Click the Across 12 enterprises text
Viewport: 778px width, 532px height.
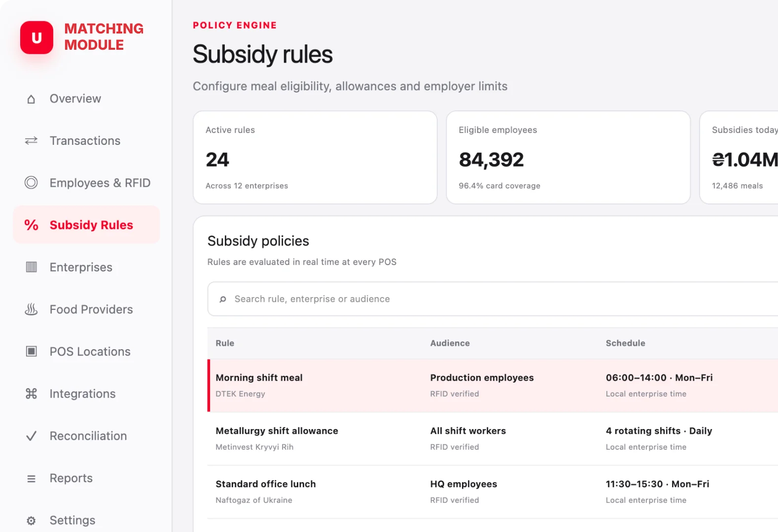point(247,186)
